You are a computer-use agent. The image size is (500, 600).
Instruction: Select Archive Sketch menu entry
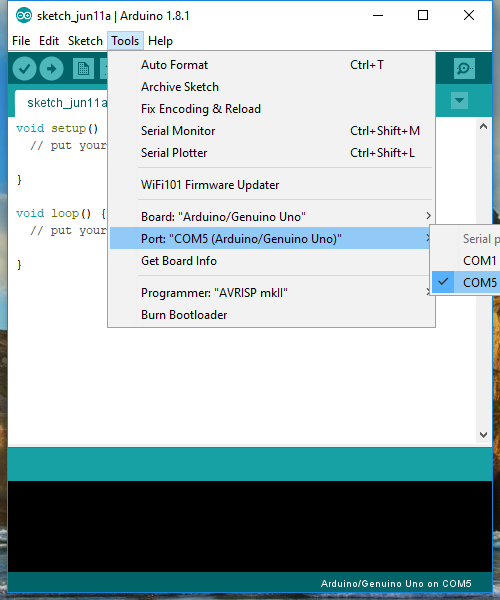(272, 87)
